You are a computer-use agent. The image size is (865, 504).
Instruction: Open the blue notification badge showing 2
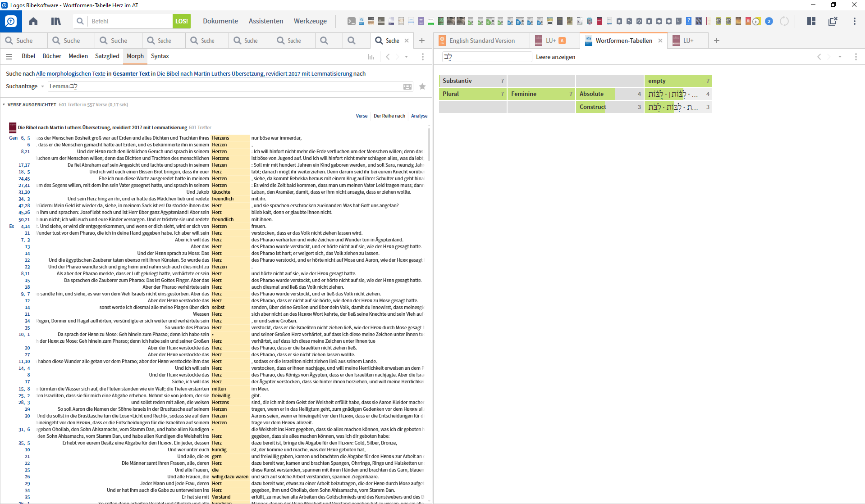769,21
